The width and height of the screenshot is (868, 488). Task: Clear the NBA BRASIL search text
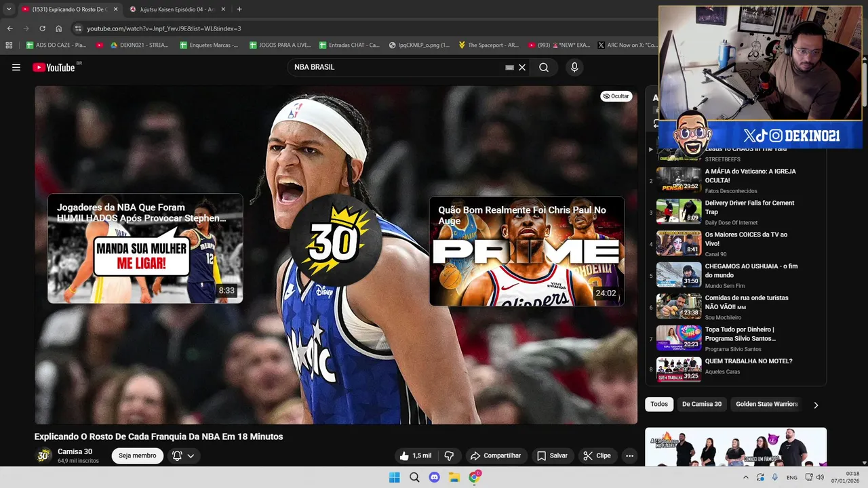tap(522, 67)
